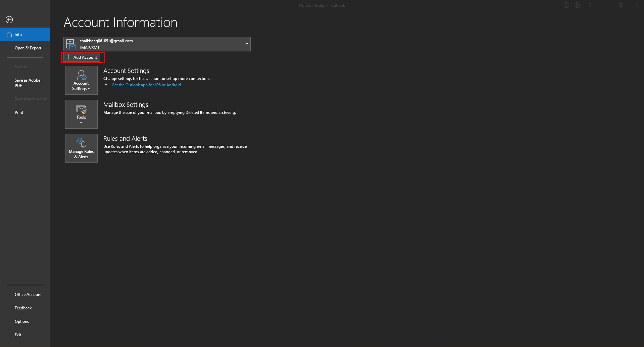This screenshot has width=644, height=347.
Task: Choose Save as Adobe PDF
Action: pyautogui.click(x=28, y=83)
